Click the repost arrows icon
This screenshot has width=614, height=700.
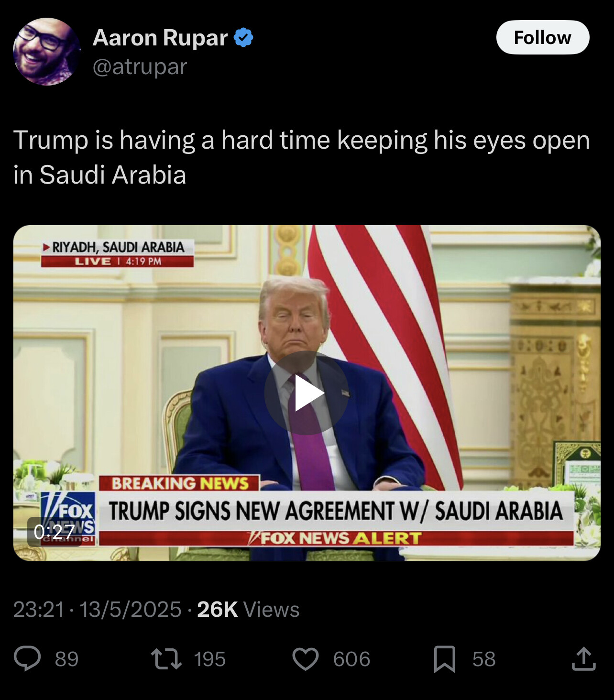pos(166,658)
